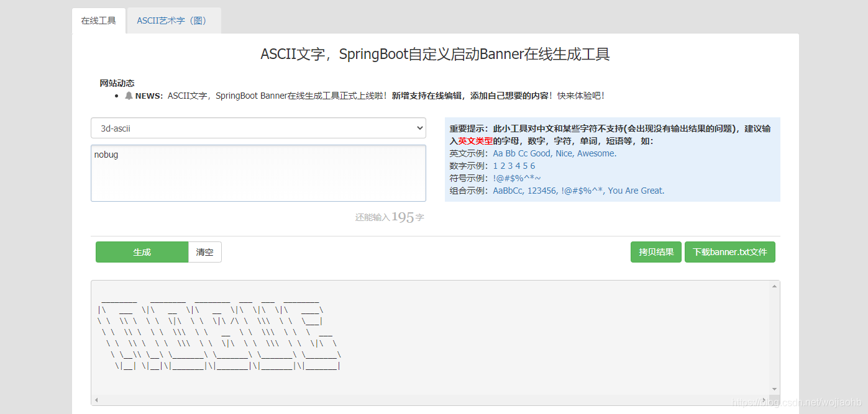Click the page title ASCII文字，SpringBoot自定义启动Banner在线生成工具
The width and height of the screenshot is (868, 414).
coord(435,54)
